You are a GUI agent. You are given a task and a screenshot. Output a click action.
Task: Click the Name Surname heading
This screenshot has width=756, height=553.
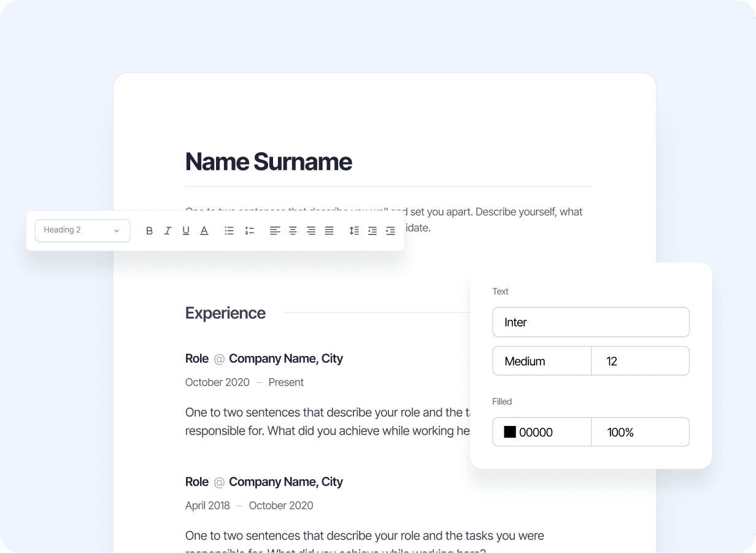269,162
